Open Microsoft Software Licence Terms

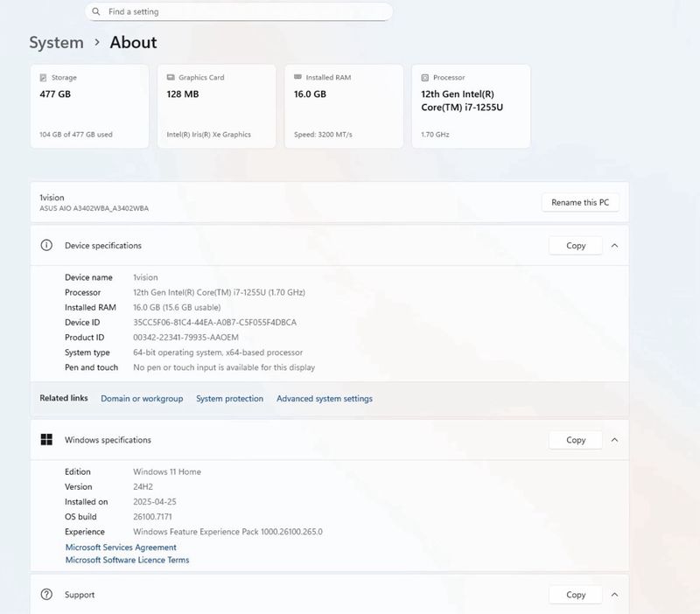[127, 560]
